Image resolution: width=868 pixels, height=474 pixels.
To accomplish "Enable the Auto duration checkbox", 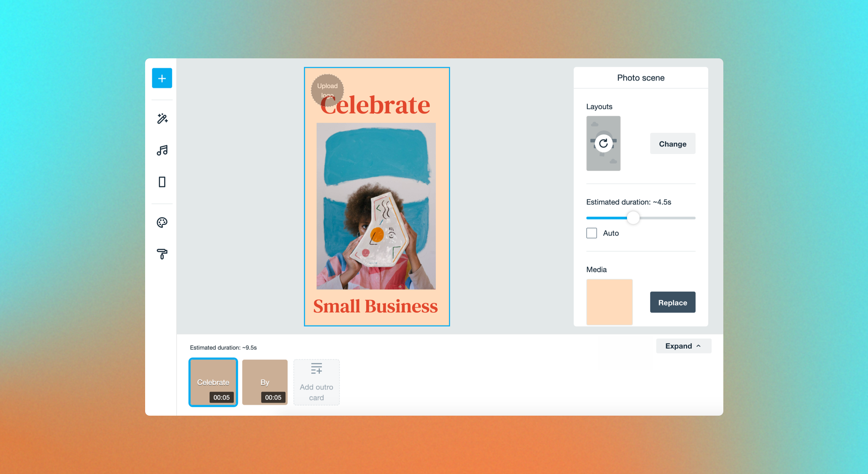I will 591,233.
